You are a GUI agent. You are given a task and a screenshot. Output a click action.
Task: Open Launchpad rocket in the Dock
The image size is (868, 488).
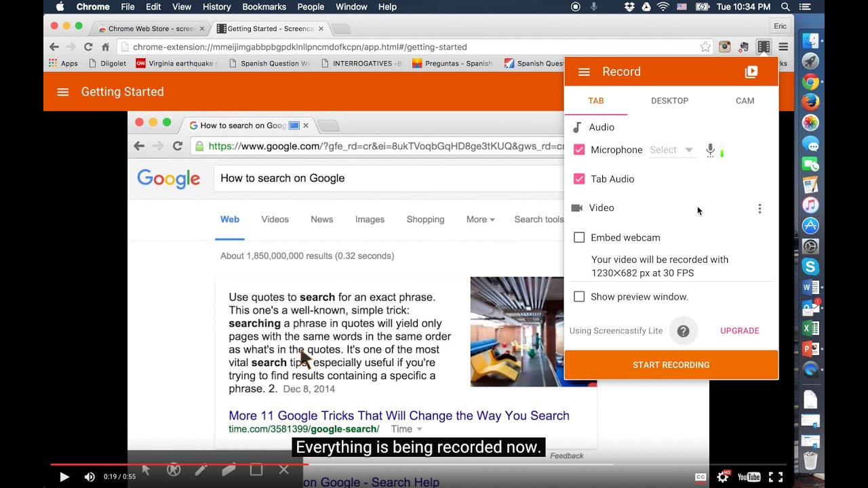pyautogui.click(x=810, y=62)
